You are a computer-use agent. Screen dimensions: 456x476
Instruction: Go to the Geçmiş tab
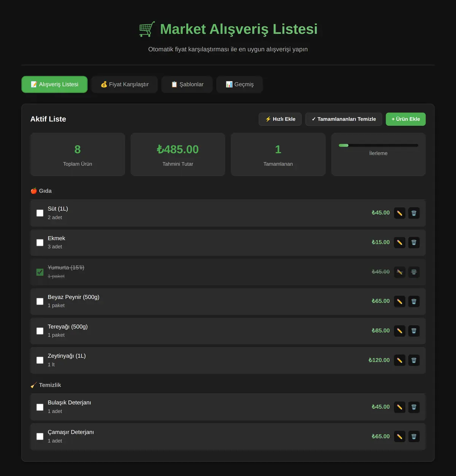tap(239, 84)
